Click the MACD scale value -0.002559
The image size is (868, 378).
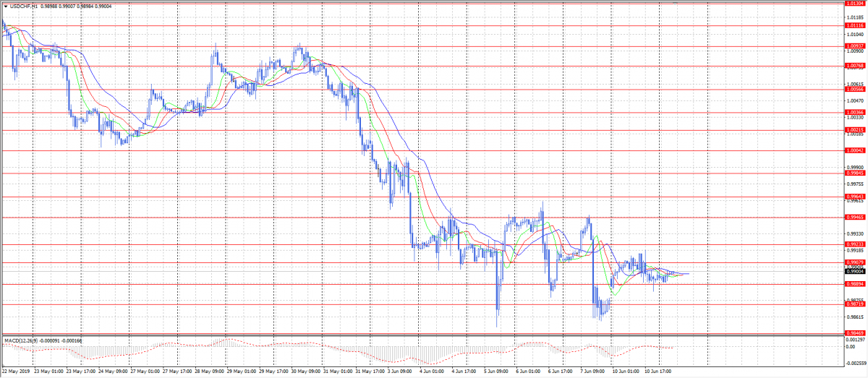click(x=856, y=364)
